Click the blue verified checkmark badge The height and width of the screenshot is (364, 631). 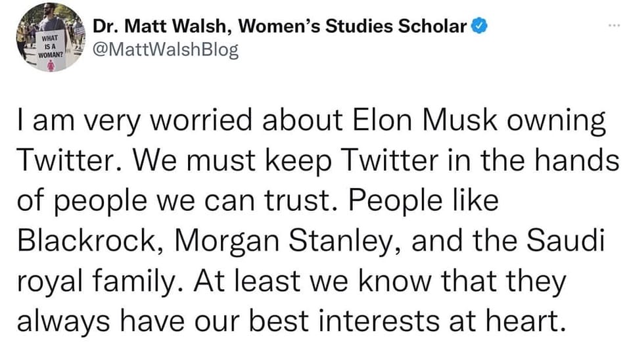pos(480,26)
